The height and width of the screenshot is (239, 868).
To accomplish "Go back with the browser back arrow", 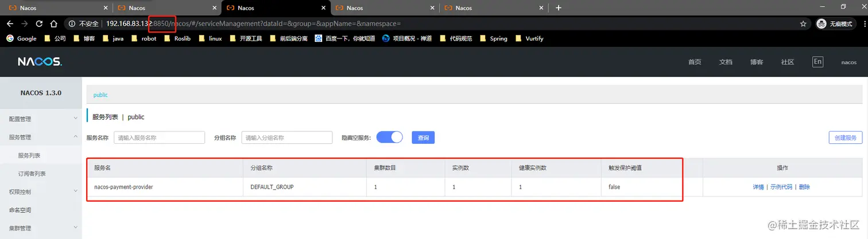I will tap(10, 24).
